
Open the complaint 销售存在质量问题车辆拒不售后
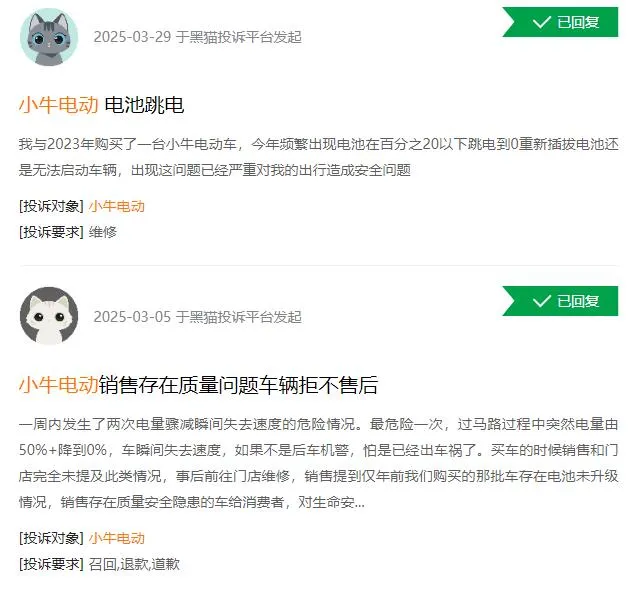[238, 385]
